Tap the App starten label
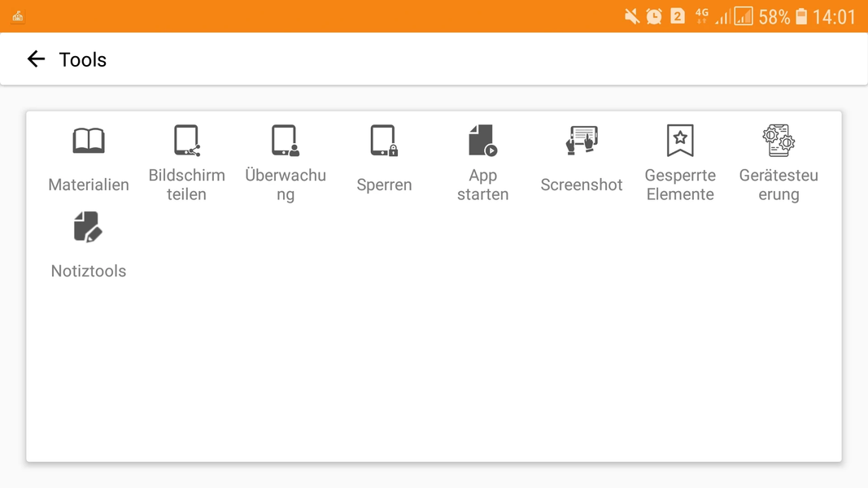The width and height of the screenshot is (868, 488). (x=482, y=185)
